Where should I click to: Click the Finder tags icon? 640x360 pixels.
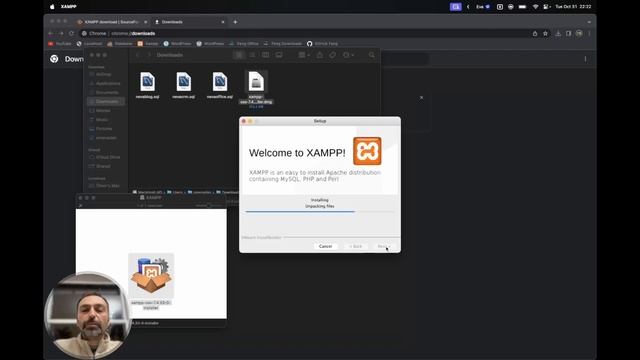[333, 55]
